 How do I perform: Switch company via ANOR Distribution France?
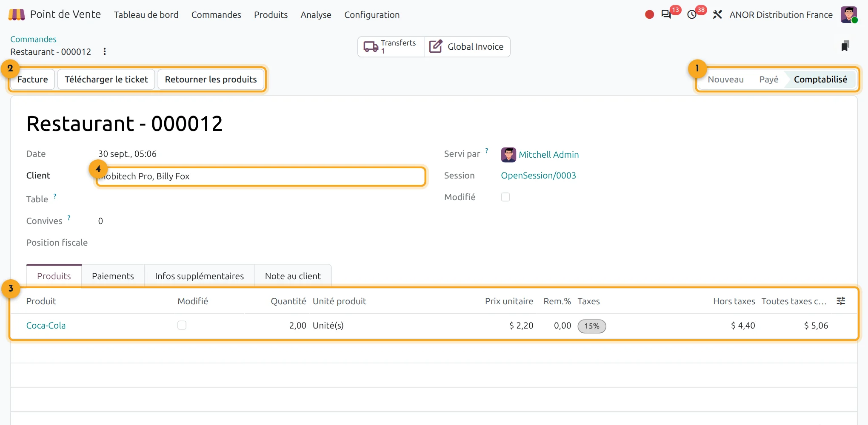[x=781, y=15]
